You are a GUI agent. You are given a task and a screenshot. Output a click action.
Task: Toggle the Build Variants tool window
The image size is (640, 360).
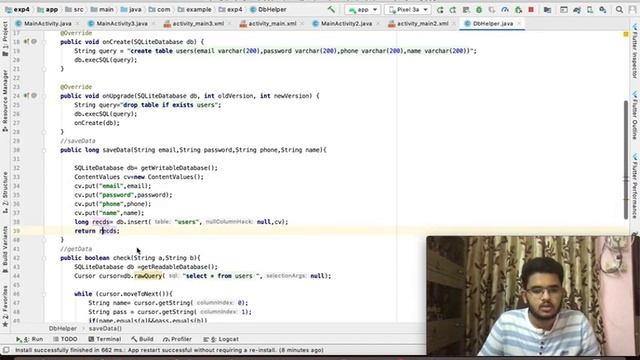click(x=5, y=249)
